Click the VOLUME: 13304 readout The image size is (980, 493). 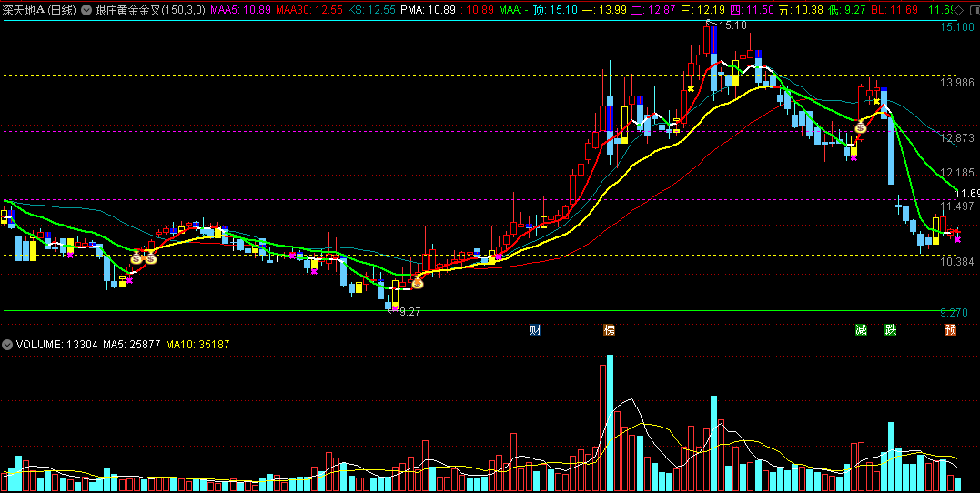pos(57,345)
